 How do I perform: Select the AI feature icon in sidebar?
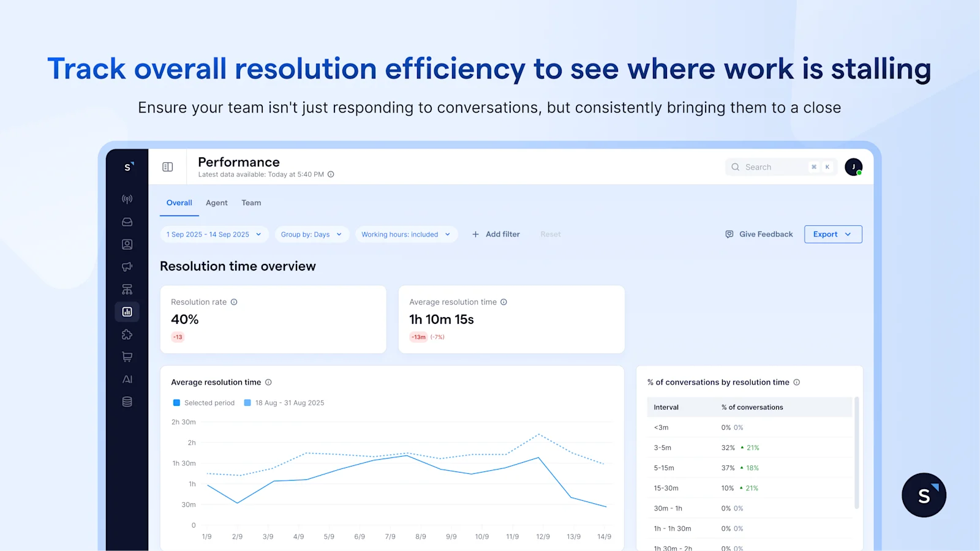pyautogui.click(x=127, y=379)
